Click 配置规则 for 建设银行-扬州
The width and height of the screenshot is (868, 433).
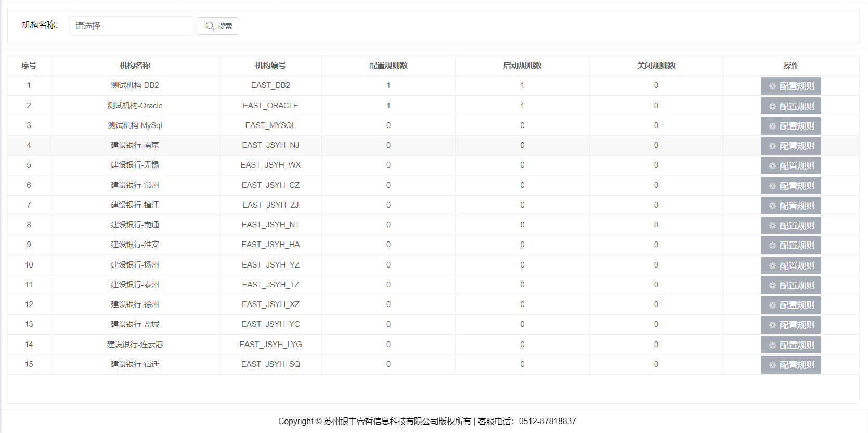791,265
